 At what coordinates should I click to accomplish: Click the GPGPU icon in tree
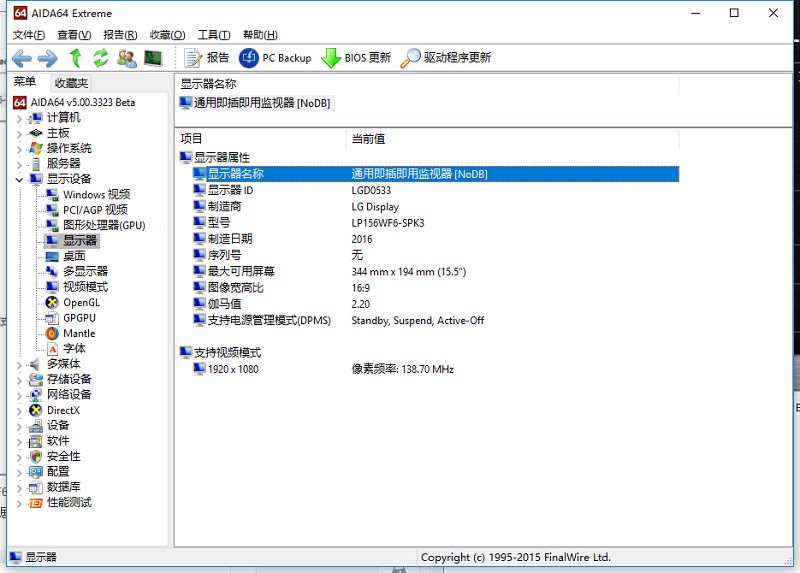coord(52,318)
